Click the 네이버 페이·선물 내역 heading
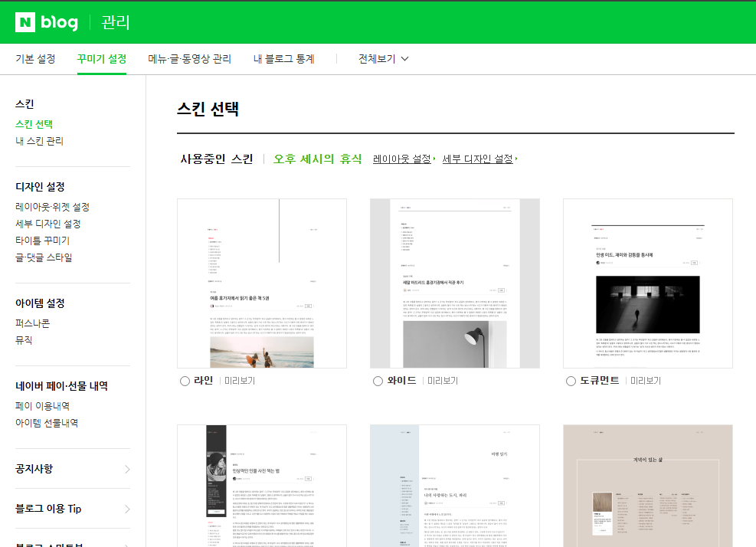 (x=62, y=386)
